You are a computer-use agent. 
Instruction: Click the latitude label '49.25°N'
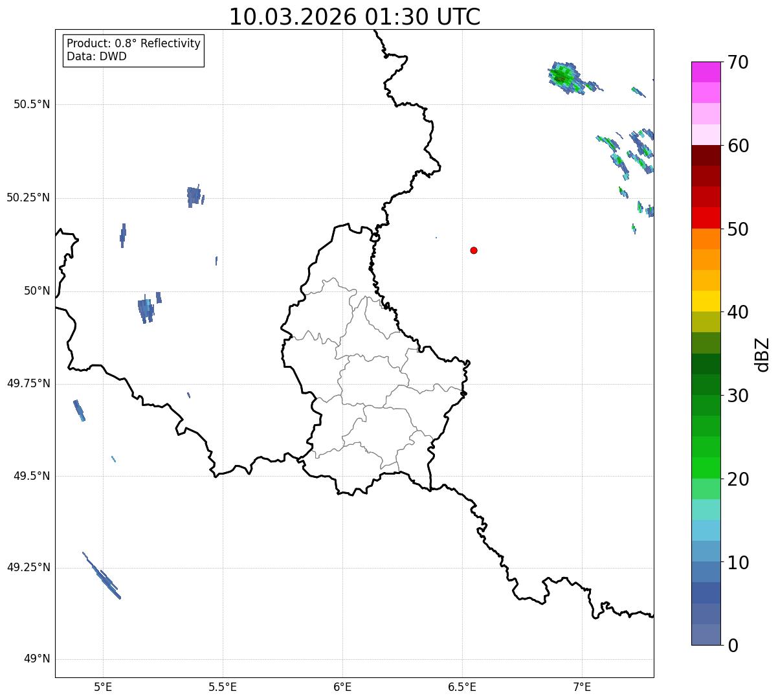point(28,567)
